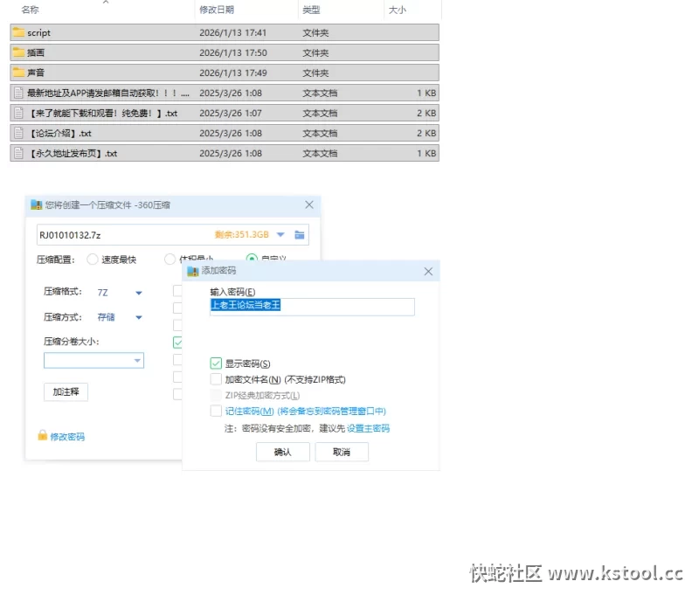Sort by the 大小 column header
The width and height of the screenshot is (699, 616).
coord(398,10)
